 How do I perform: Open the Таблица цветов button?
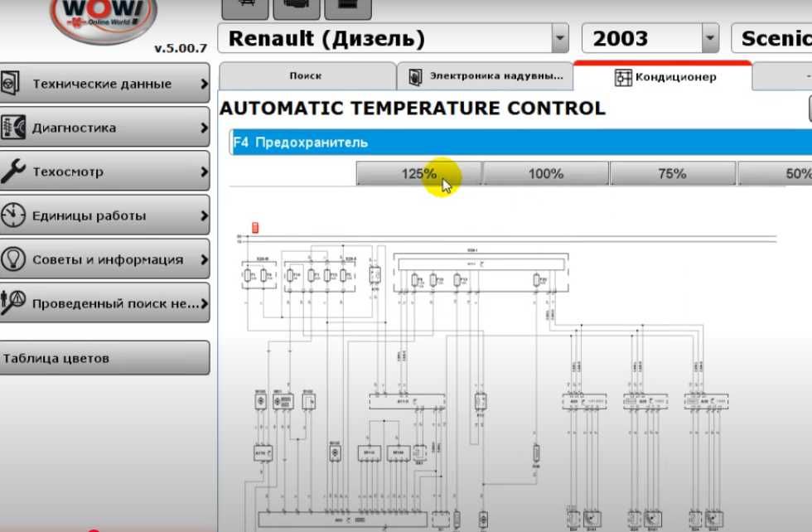pos(104,358)
